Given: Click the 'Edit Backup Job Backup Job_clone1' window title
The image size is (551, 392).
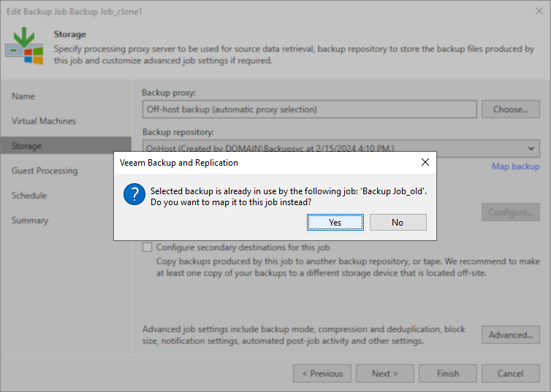Looking at the screenshot, I should pos(74,12).
